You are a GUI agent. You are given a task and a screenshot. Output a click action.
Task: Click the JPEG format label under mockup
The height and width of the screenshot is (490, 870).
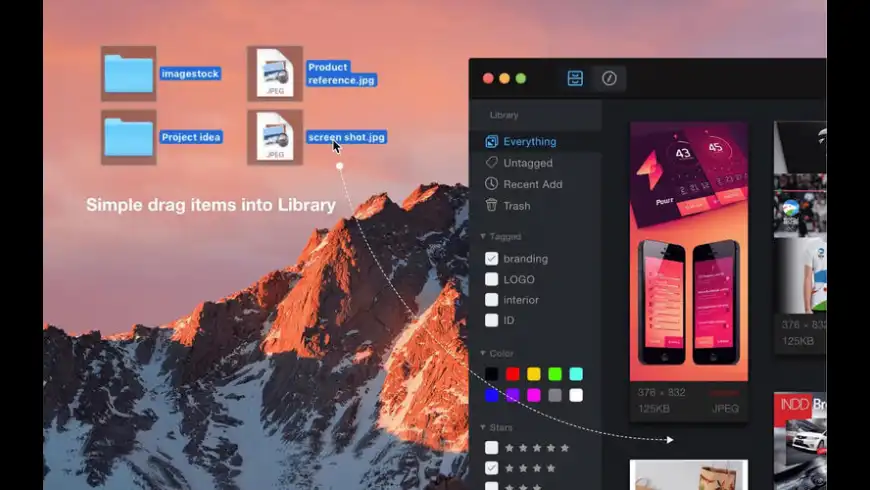click(725, 408)
